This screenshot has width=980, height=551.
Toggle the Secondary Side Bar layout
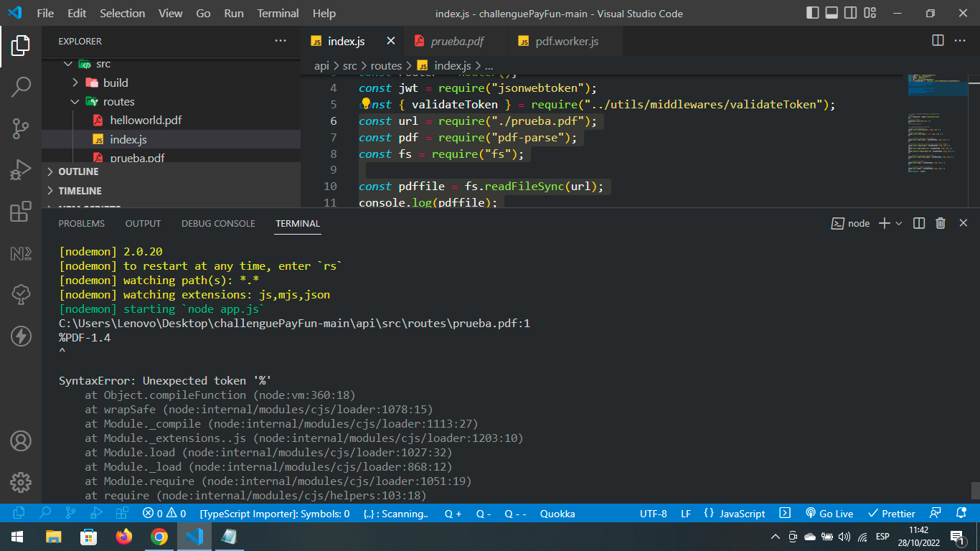[851, 13]
